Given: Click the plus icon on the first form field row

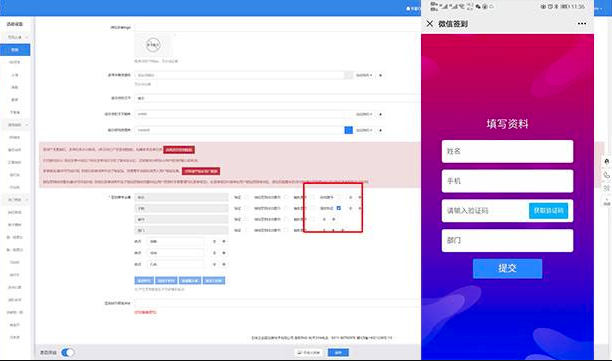Looking at the screenshot, I should pos(360,197).
